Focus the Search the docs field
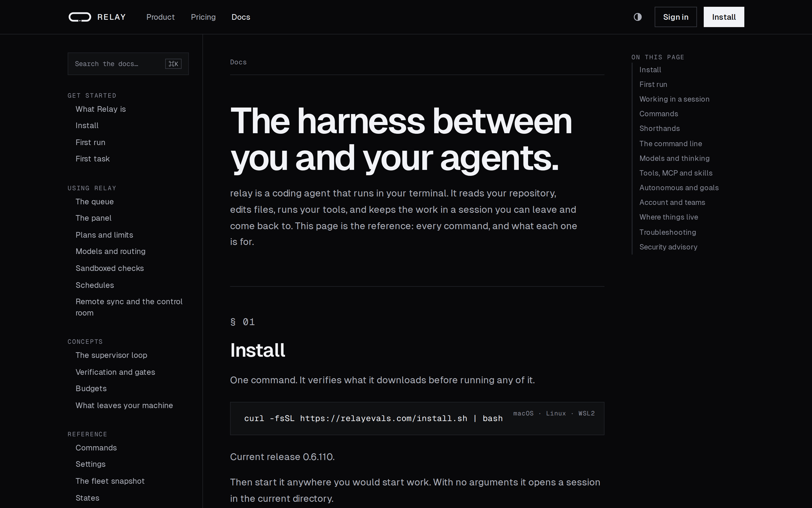The image size is (812, 508). tap(128, 63)
